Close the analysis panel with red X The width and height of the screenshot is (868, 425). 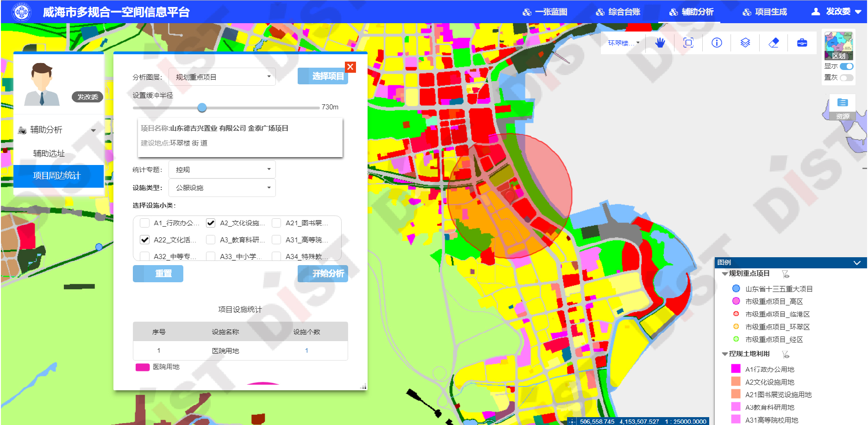[x=350, y=67]
